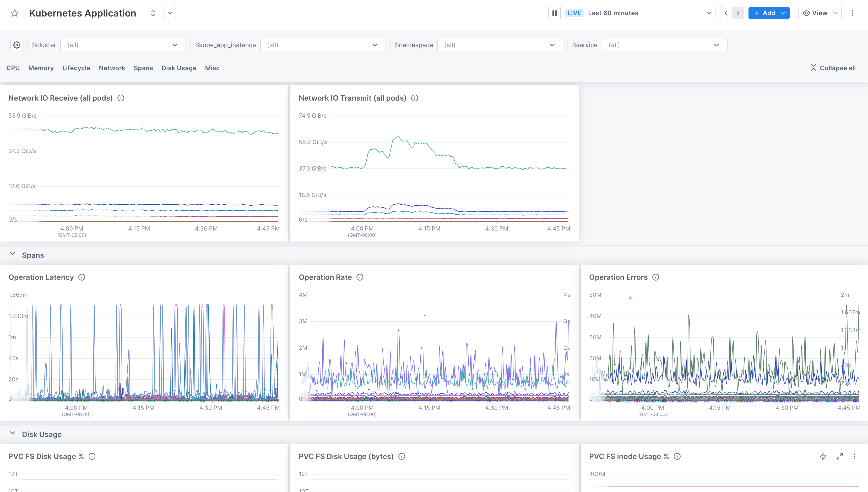
Task: Navigate to the Network section link
Action: pos(112,68)
